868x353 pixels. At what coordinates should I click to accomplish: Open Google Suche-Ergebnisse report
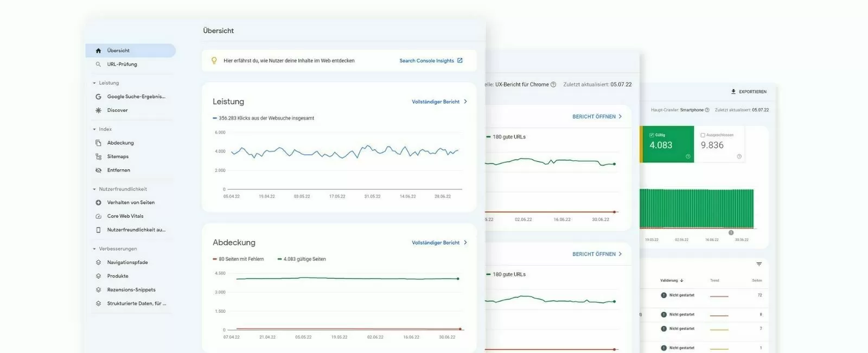pyautogui.click(x=136, y=97)
